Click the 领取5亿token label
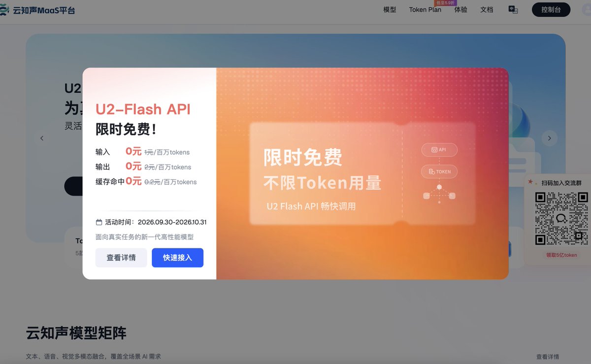Screen dimensions: 591x364 pyautogui.click(x=561, y=255)
